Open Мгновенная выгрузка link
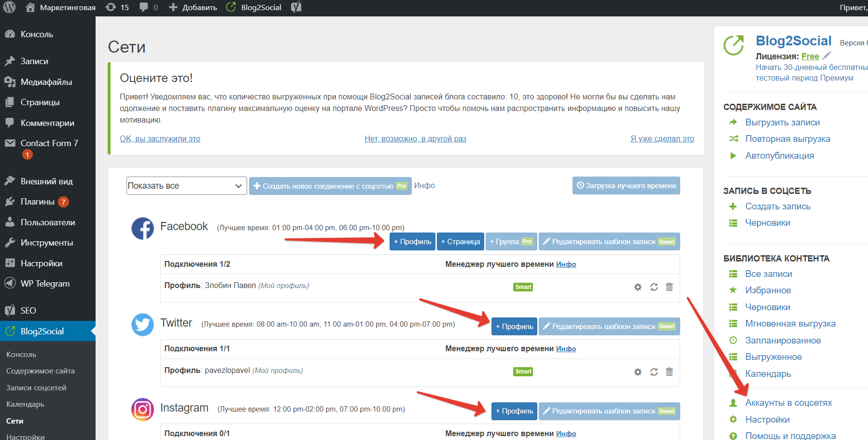This screenshot has width=868, height=440. pos(790,324)
